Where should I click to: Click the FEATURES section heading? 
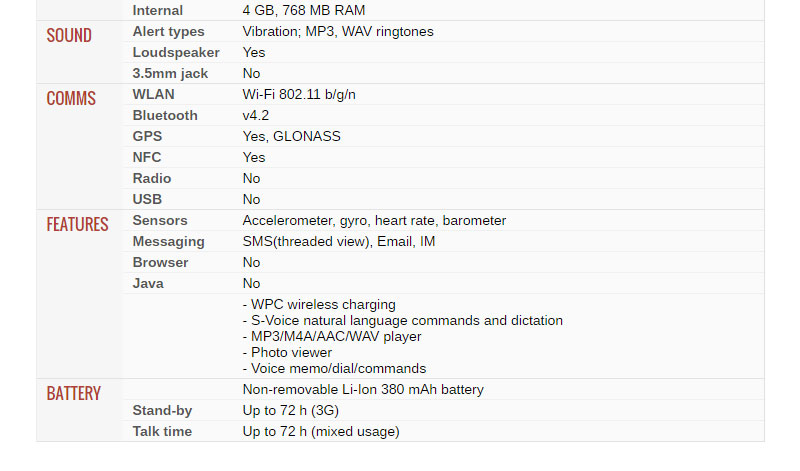pyautogui.click(x=77, y=224)
